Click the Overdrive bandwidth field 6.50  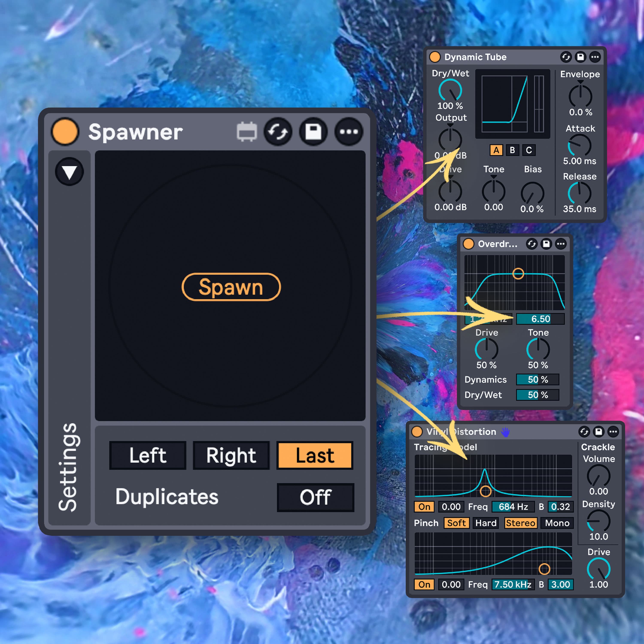540,319
